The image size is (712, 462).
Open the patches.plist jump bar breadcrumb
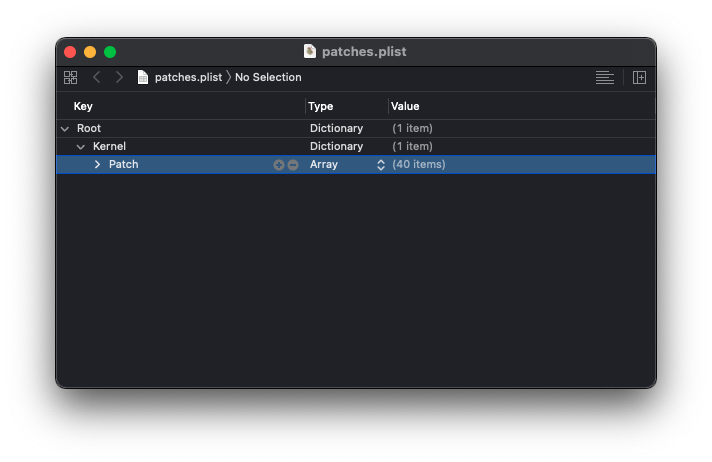180,77
